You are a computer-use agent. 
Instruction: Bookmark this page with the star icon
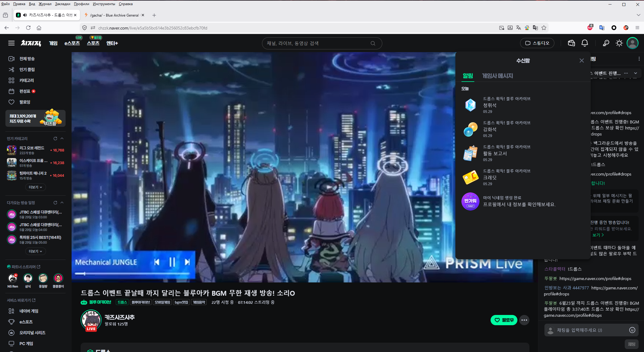point(544,28)
